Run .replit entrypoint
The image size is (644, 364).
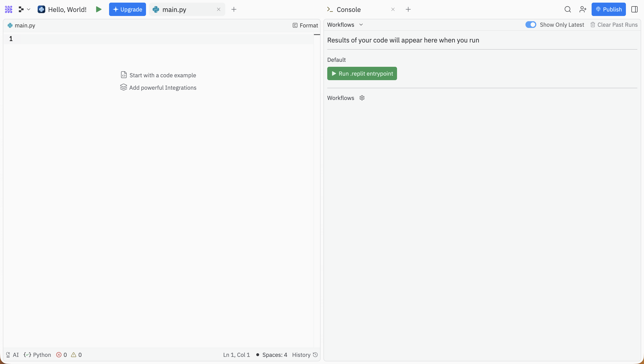(362, 73)
